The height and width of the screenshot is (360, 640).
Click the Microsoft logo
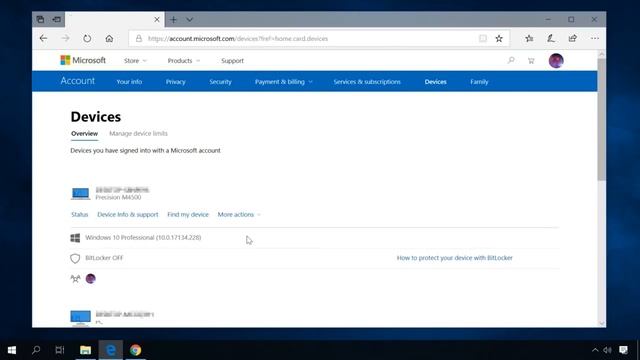click(x=83, y=60)
